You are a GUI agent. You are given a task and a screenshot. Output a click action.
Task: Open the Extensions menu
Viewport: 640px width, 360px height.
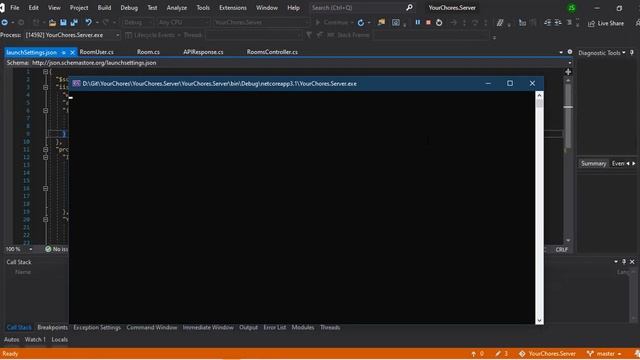coord(233,8)
